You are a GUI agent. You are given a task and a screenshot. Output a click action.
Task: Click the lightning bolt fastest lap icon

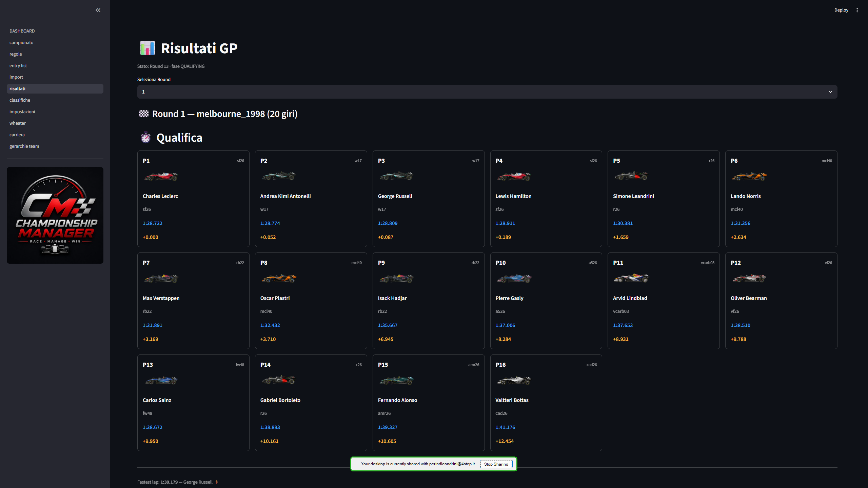click(217, 482)
